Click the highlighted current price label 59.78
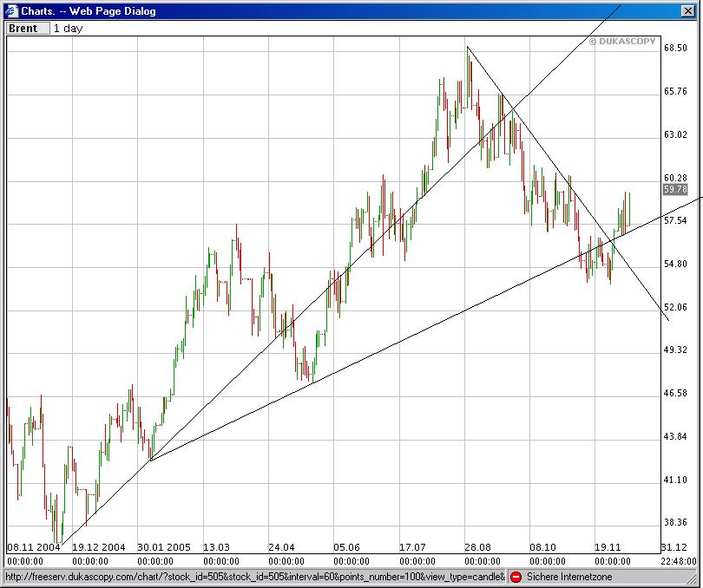The height and width of the screenshot is (588, 703). tap(675, 189)
